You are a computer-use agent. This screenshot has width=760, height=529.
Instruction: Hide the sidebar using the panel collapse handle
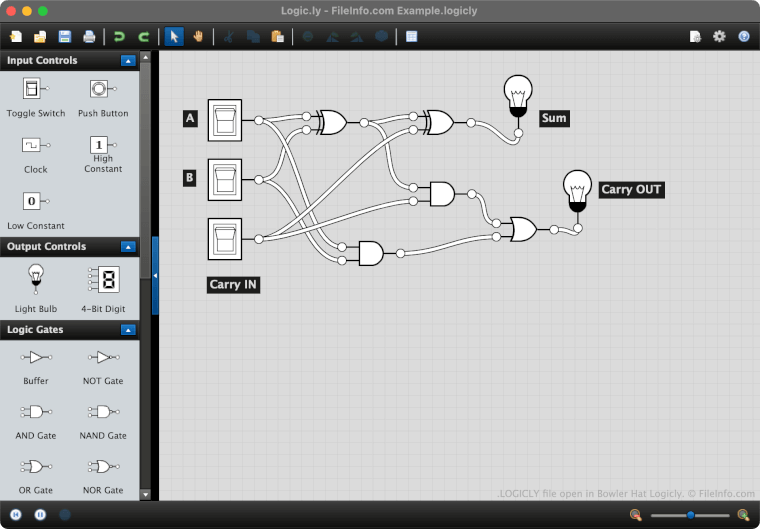155,275
